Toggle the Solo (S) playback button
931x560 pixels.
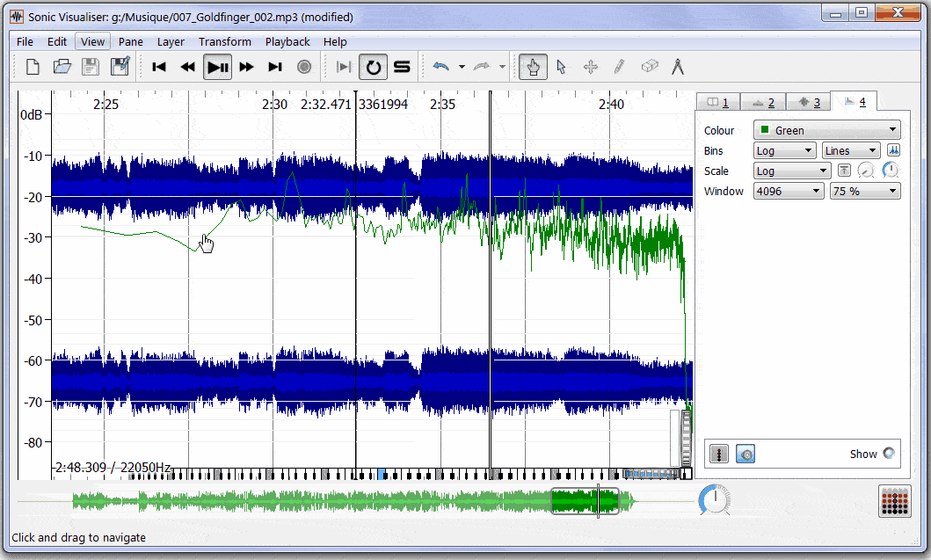tap(402, 67)
